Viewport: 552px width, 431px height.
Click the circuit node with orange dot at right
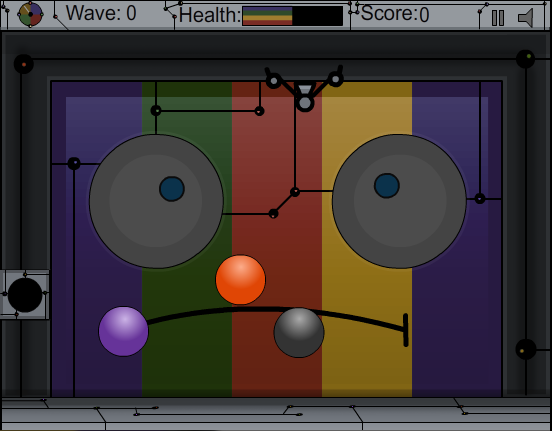[526, 349]
